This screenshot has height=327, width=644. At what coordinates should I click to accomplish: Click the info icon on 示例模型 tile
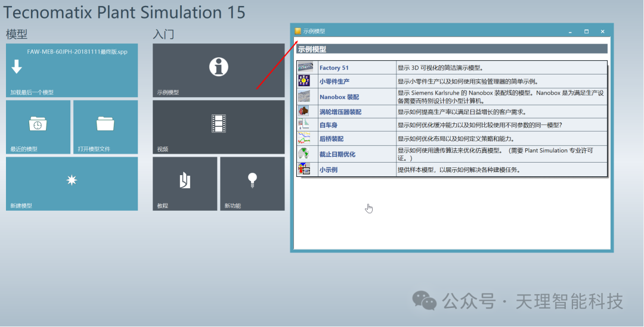(218, 67)
